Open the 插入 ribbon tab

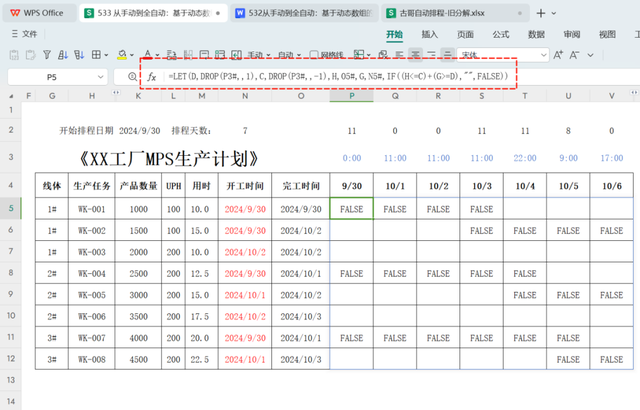pyautogui.click(x=429, y=34)
